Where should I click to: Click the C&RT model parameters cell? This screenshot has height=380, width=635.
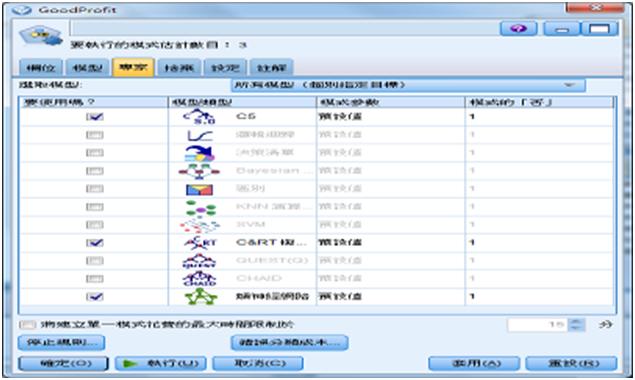(390, 243)
